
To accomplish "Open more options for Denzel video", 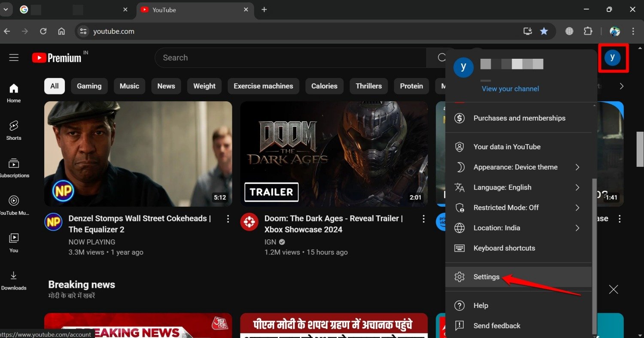I will pos(228,219).
